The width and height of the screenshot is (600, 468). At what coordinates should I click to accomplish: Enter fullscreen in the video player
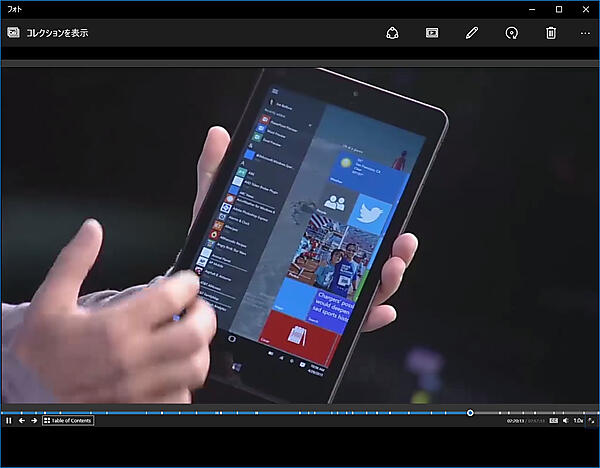pos(591,421)
